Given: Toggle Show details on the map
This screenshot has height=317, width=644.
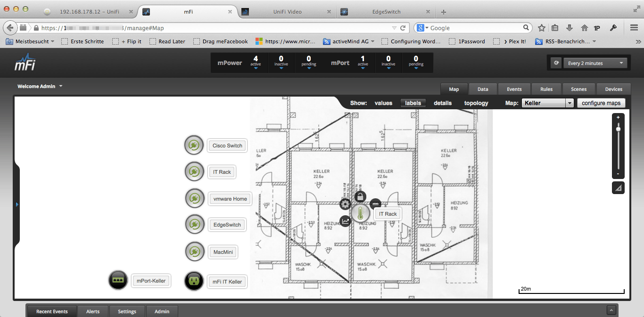Looking at the screenshot, I should point(443,103).
